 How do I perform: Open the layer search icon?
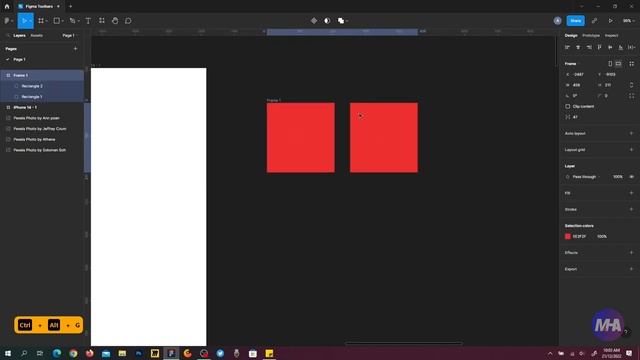8,36
